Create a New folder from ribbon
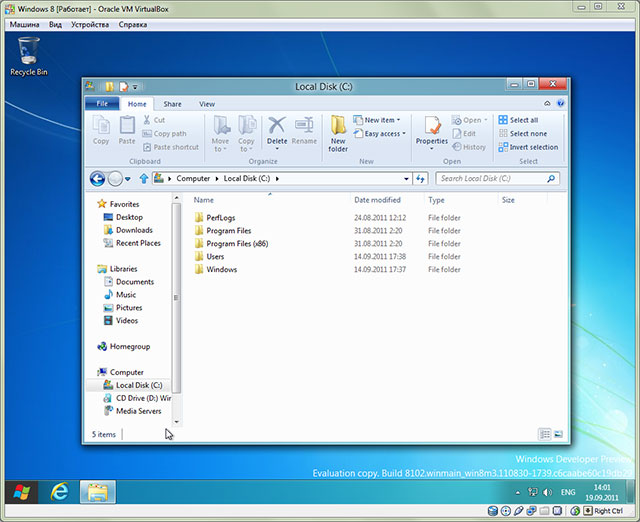Viewport: 640px width, 522px height. point(338,133)
